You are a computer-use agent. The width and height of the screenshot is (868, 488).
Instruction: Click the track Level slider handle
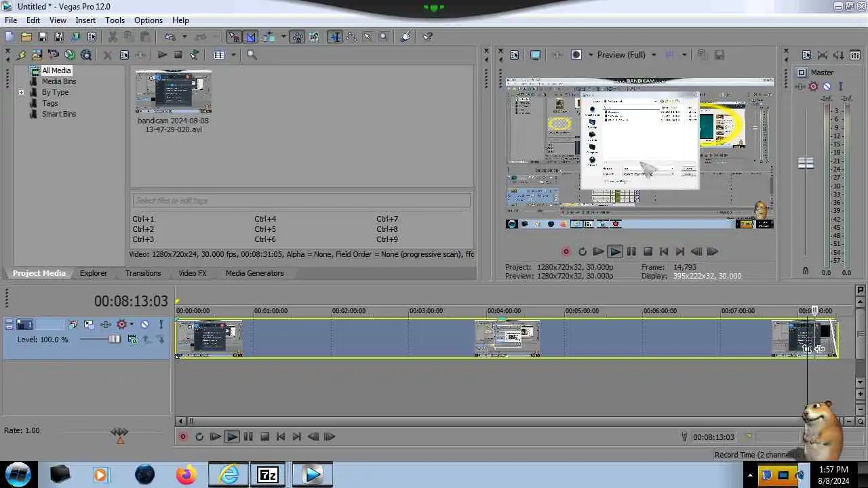pos(115,339)
